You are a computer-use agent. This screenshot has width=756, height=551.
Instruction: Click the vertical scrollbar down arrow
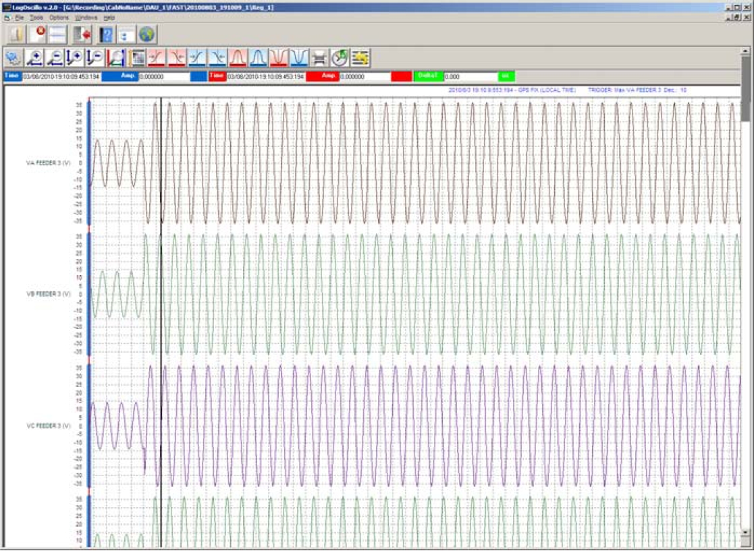tap(745, 532)
